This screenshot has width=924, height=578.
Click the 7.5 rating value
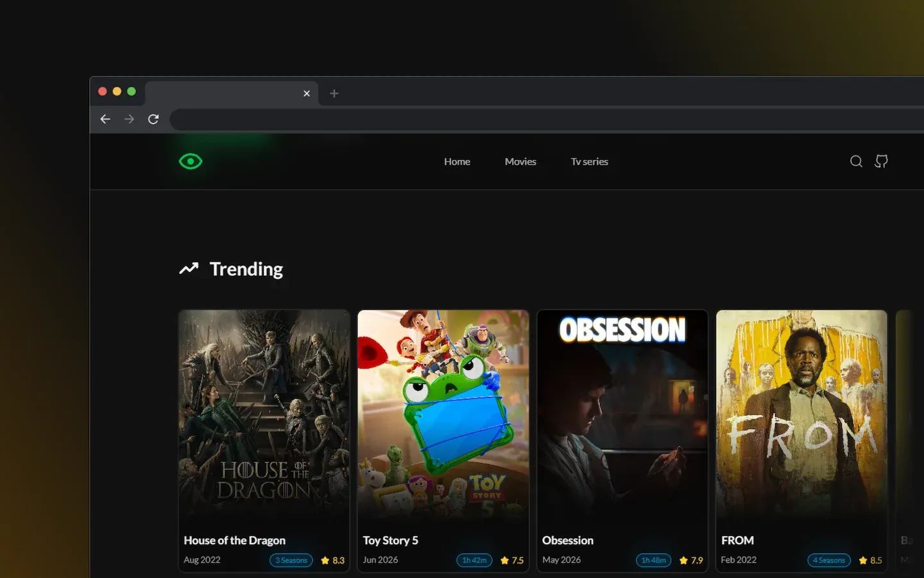[518, 560]
